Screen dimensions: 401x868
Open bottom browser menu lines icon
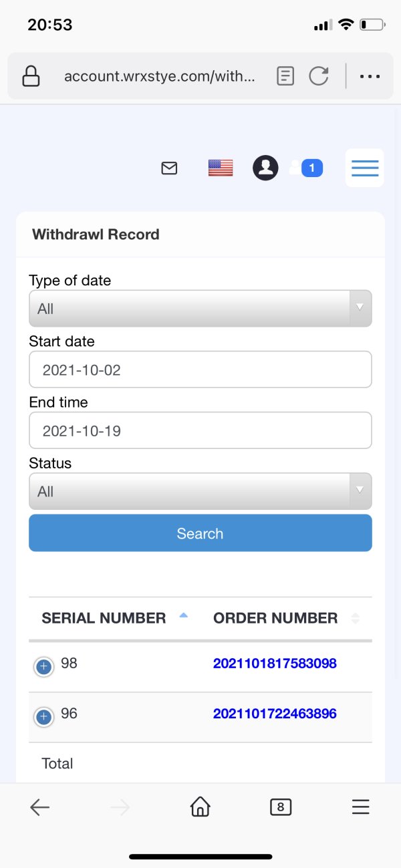coord(361,807)
